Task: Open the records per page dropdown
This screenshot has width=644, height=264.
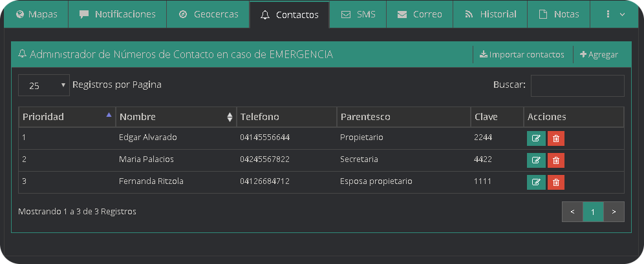Action: click(x=44, y=85)
